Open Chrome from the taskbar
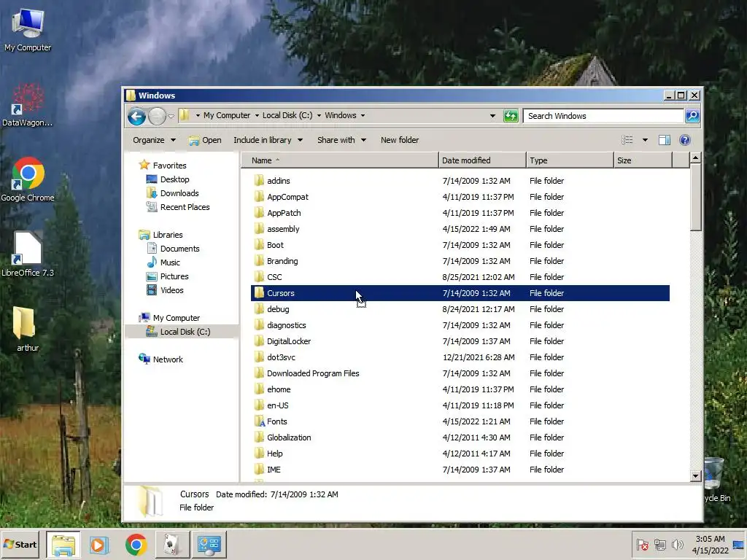 pos(136,545)
